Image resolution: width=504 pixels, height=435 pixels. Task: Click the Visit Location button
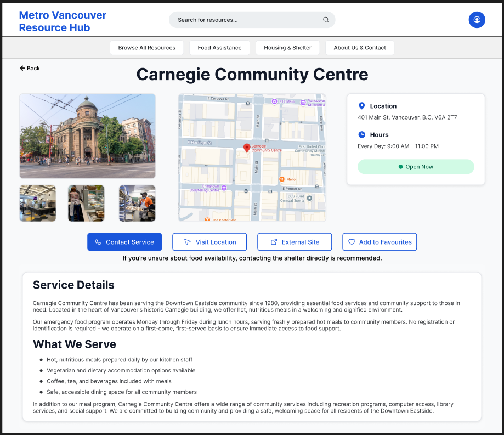coord(209,242)
